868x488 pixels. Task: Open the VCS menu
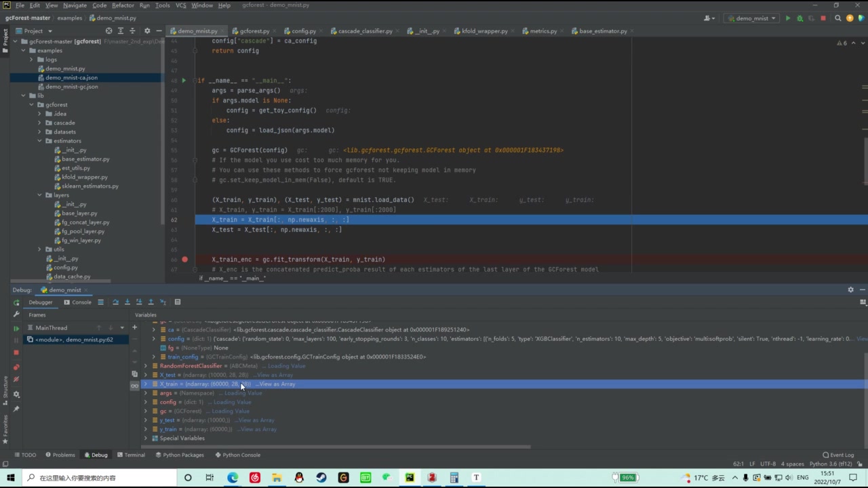180,5
